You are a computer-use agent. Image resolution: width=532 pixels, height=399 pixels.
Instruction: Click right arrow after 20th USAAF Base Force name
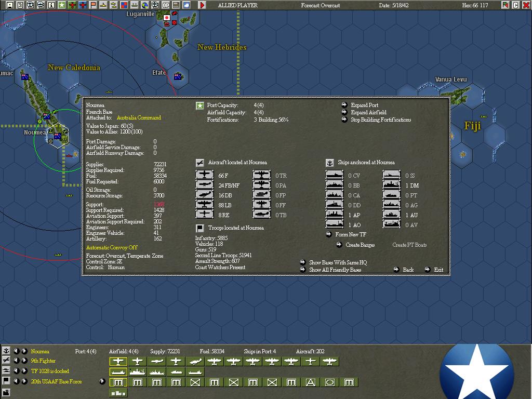coord(102,381)
